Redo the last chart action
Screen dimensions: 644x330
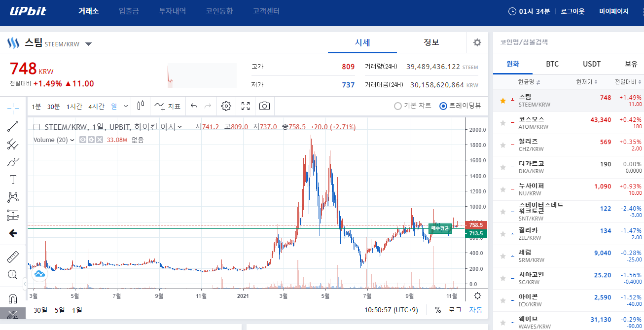(208, 106)
